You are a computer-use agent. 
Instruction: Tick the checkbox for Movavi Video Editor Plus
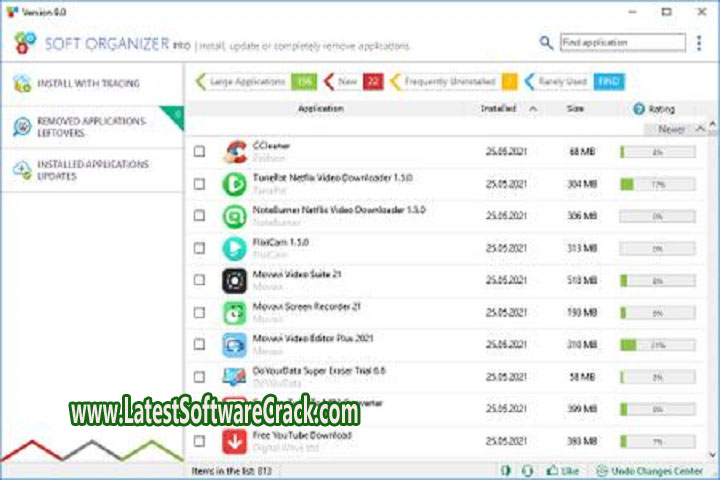point(199,345)
